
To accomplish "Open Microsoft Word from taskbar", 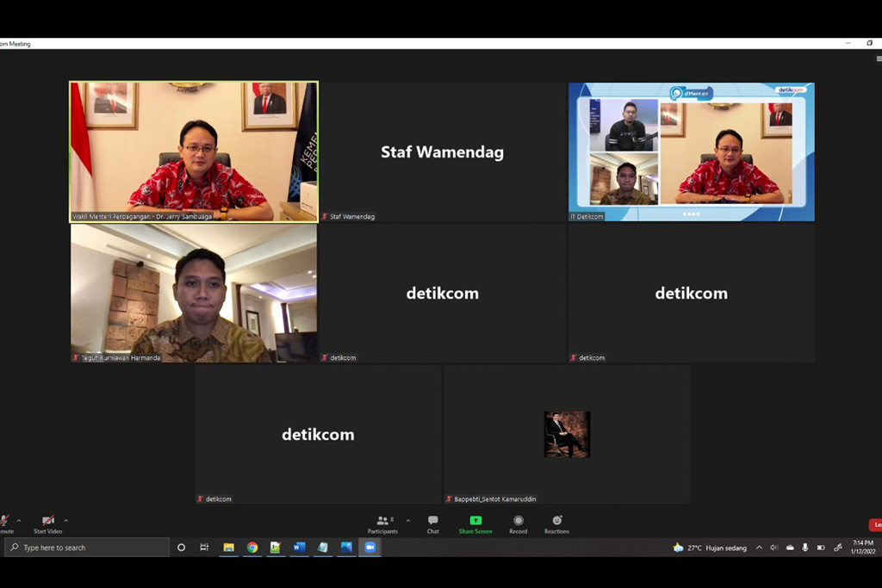I will coord(299,548).
